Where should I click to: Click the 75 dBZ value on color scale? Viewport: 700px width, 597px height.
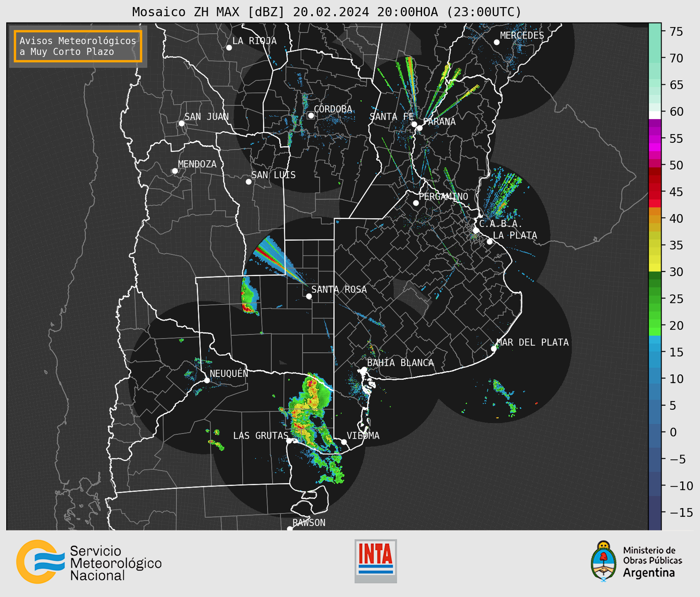pos(676,32)
